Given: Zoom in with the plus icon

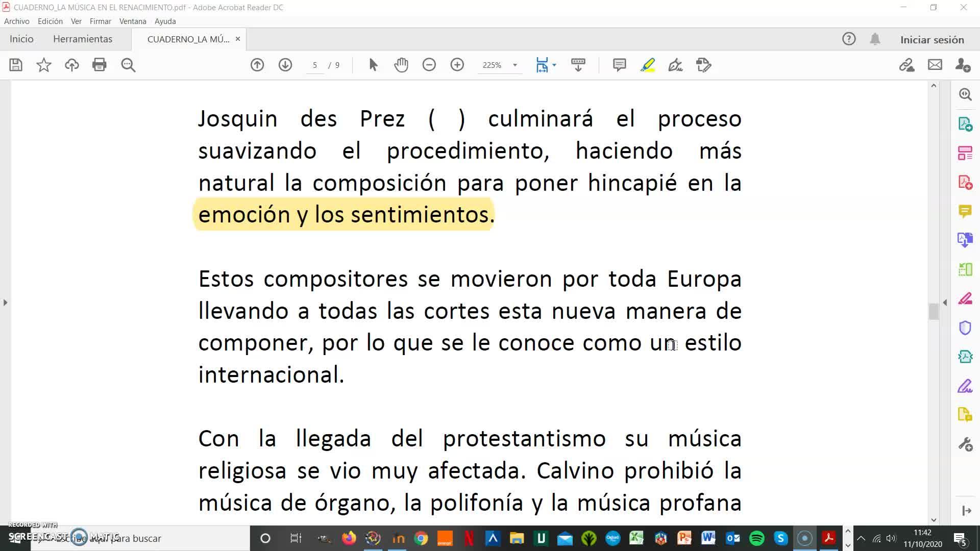Looking at the screenshot, I should point(457,65).
